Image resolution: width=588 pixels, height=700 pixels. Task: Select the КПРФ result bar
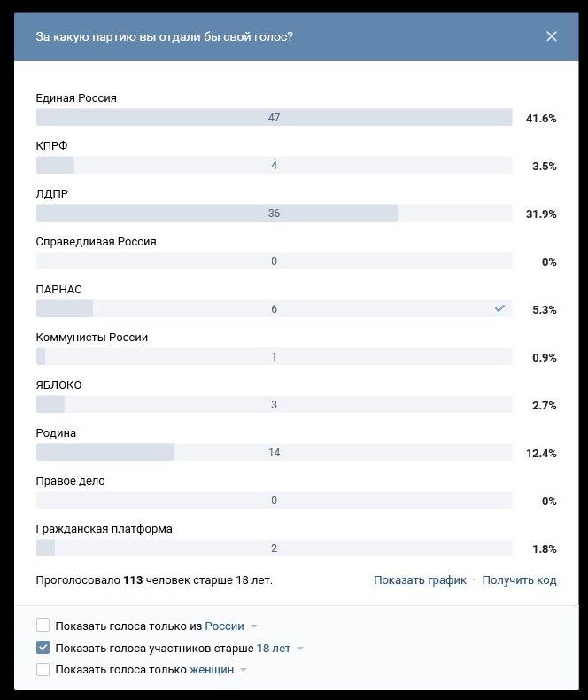274,165
